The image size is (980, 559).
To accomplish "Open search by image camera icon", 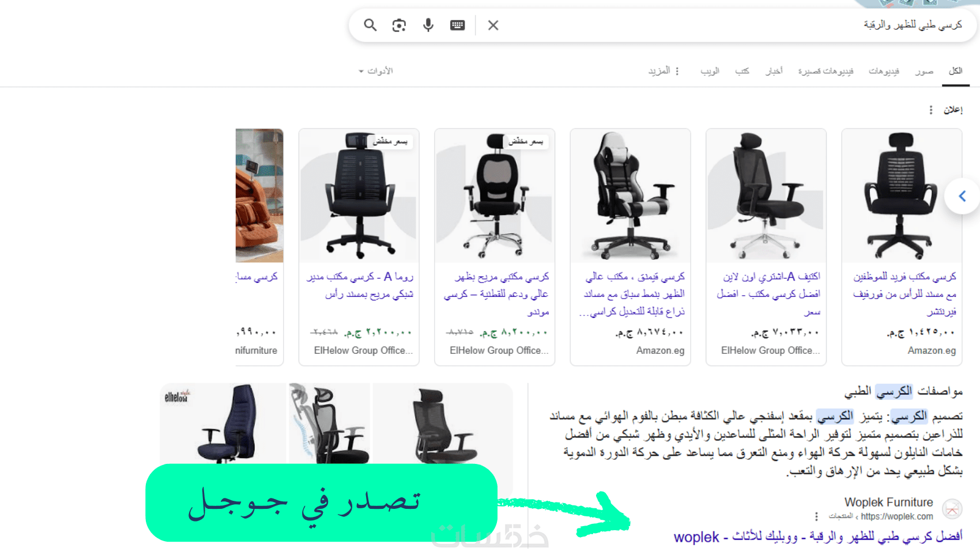I will 399,25.
